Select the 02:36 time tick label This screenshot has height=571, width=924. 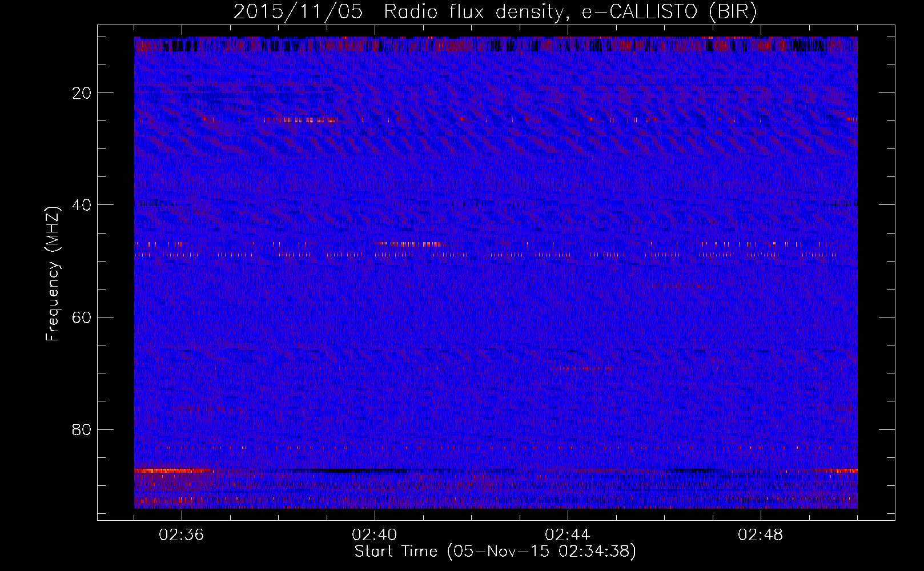tap(182, 535)
